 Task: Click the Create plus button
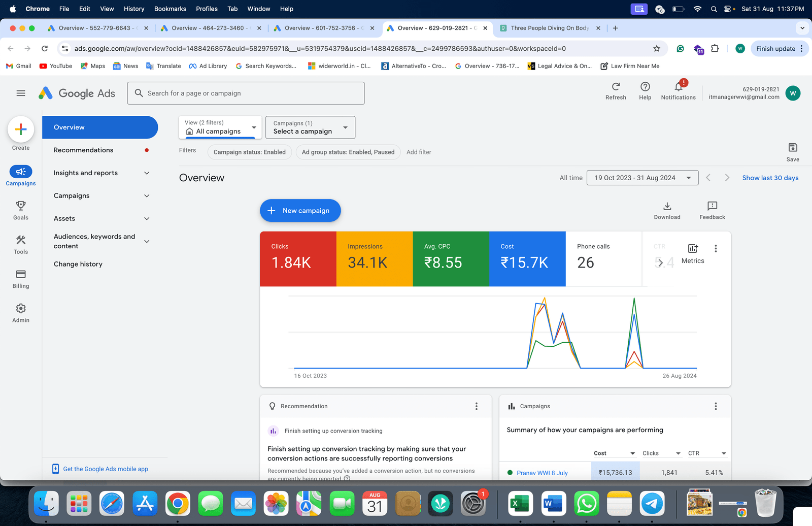tap(21, 129)
